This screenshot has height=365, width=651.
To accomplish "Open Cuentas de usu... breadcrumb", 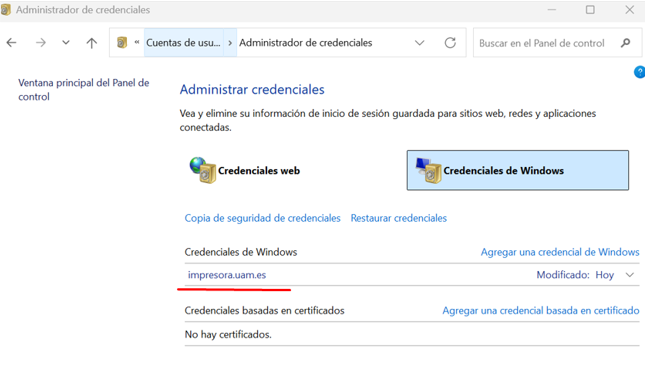I will tap(183, 43).
